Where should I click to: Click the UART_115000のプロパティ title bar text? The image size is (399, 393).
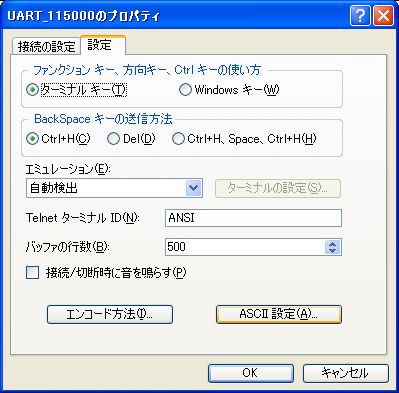pyautogui.click(x=84, y=16)
